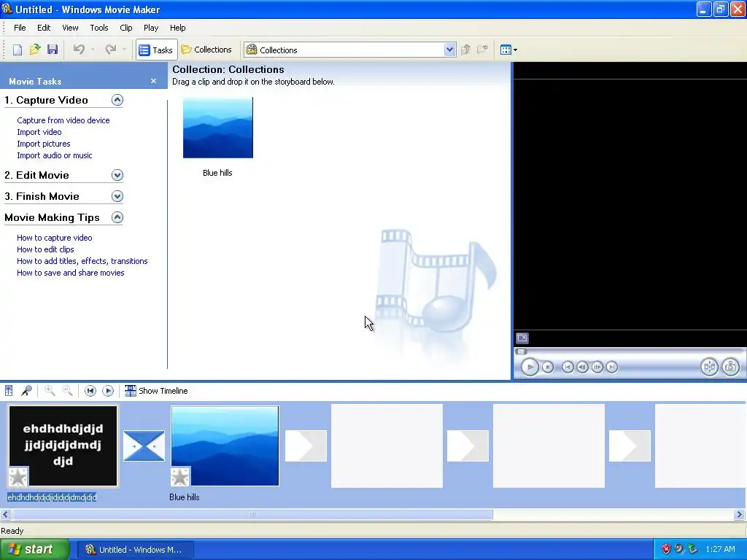Create a new project with the blank page icon
747x560 pixels.
pyautogui.click(x=18, y=50)
